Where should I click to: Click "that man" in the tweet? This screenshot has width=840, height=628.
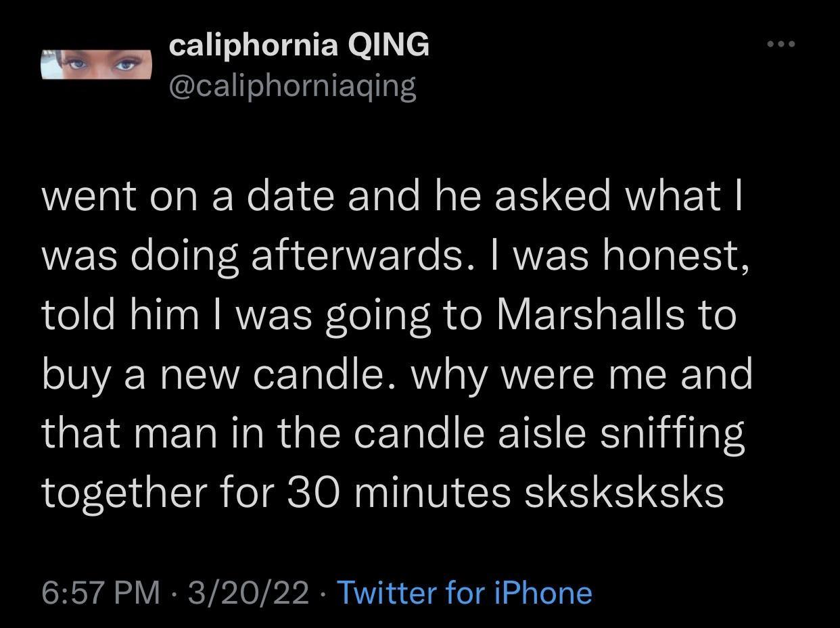click(x=131, y=434)
